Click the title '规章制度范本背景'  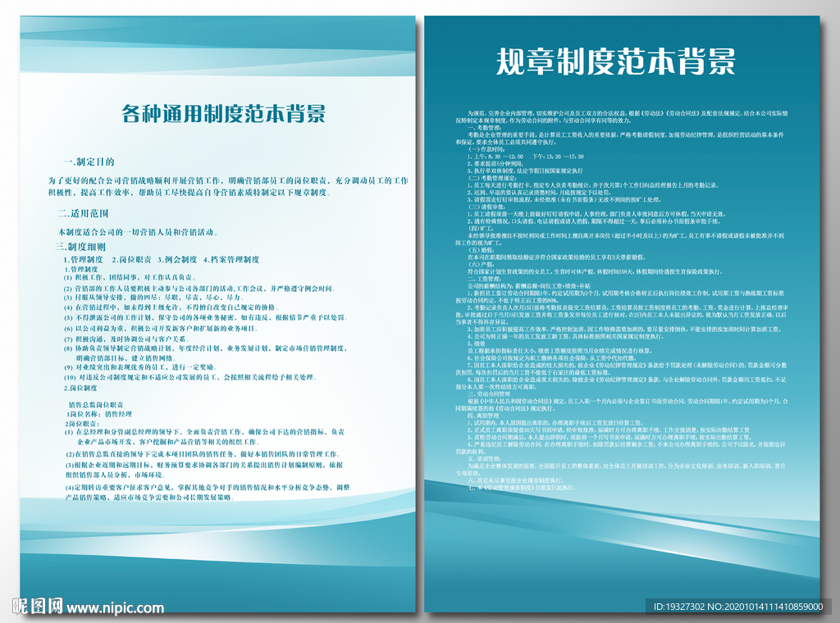pyautogui.click(x=616, y=62)
